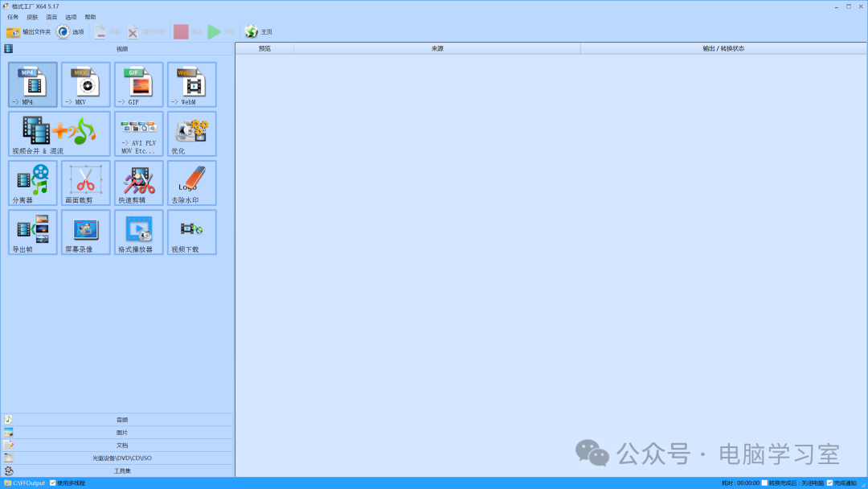This screenshot has width=868, height=489.
Task: Toggle the 完成通知 checkbox
Action: point(829,483)
